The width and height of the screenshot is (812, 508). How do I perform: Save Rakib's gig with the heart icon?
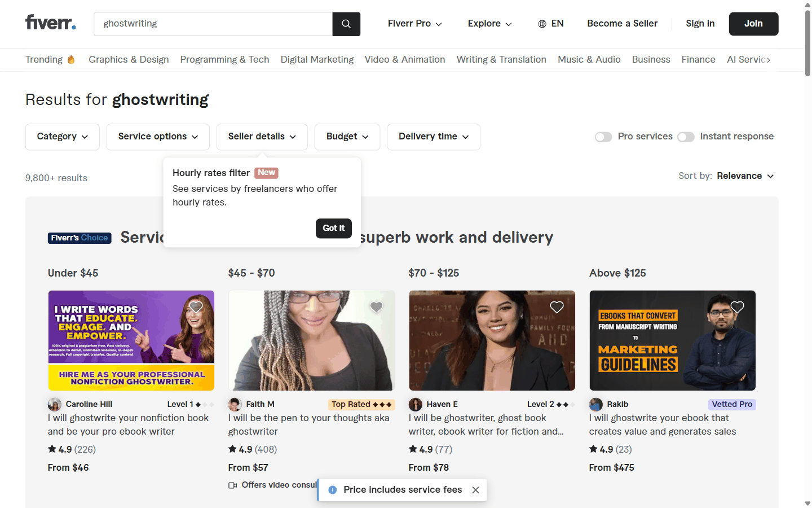tap(737, 307)
